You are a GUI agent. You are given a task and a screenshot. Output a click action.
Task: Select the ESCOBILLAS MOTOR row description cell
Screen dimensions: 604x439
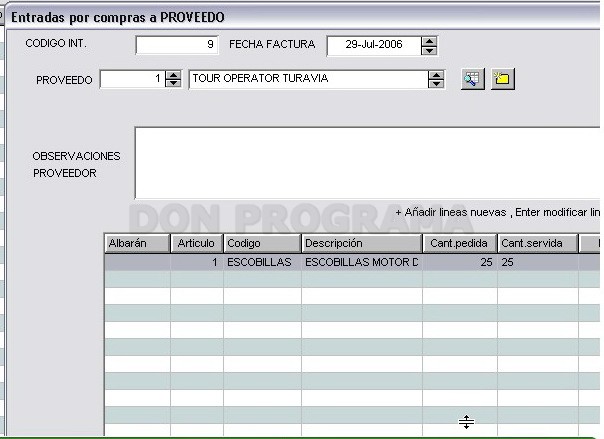tap(362, 262)
